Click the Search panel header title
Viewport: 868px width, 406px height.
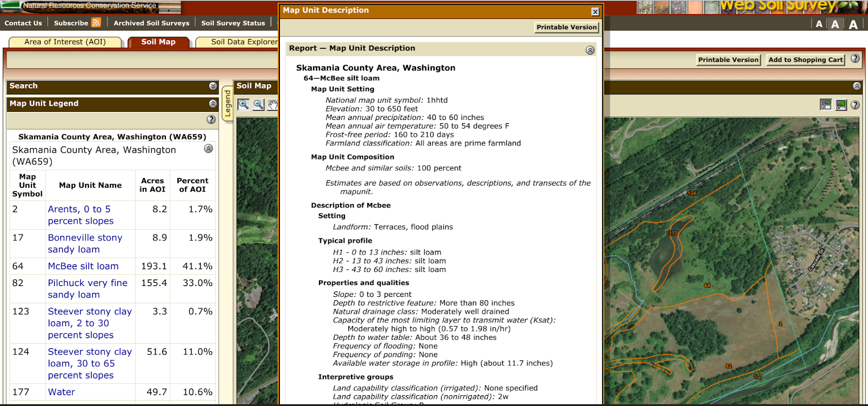click(23, 86)
